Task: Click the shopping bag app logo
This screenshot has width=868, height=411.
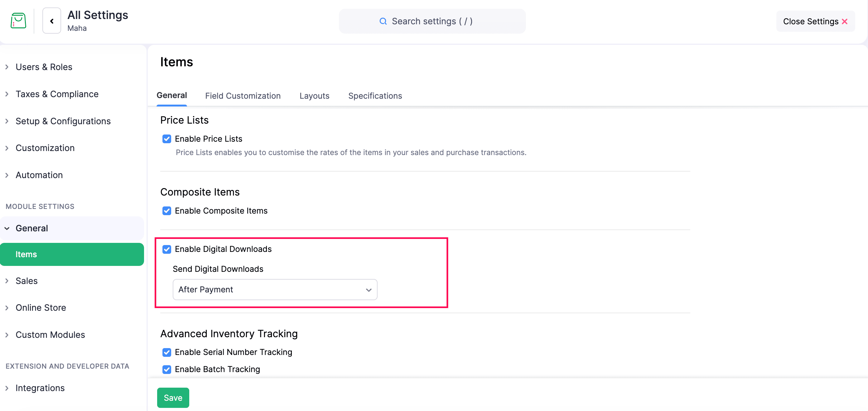Action: 18,21
